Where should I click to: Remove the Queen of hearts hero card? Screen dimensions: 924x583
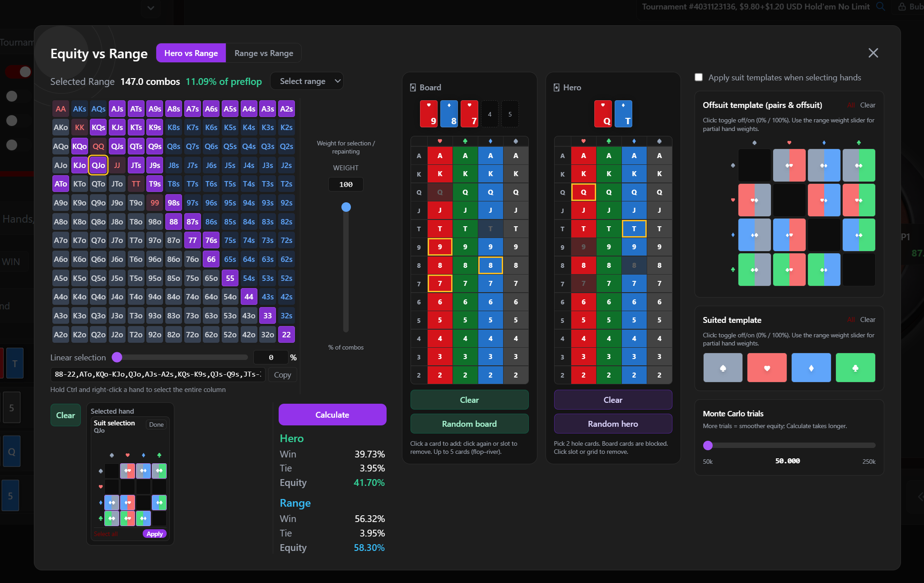click(603, 114)
